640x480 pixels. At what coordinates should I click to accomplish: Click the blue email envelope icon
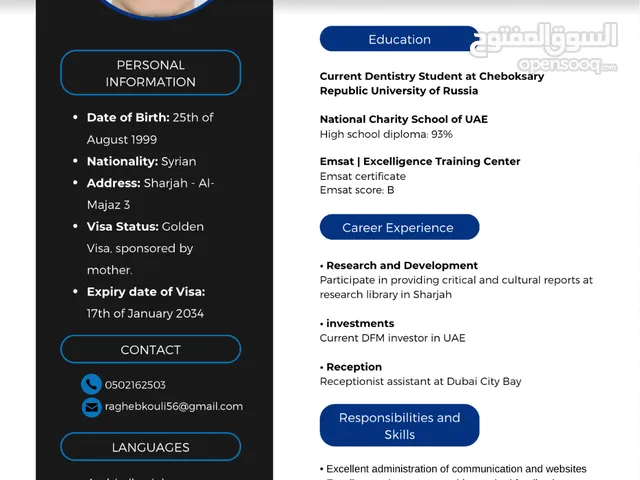click(x=91, y=407)
